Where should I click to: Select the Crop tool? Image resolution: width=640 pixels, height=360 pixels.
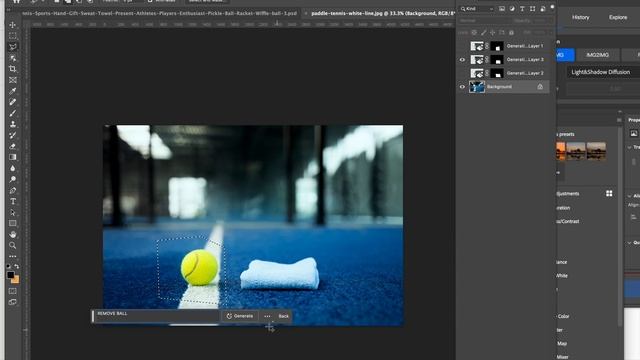coord(13,69)
